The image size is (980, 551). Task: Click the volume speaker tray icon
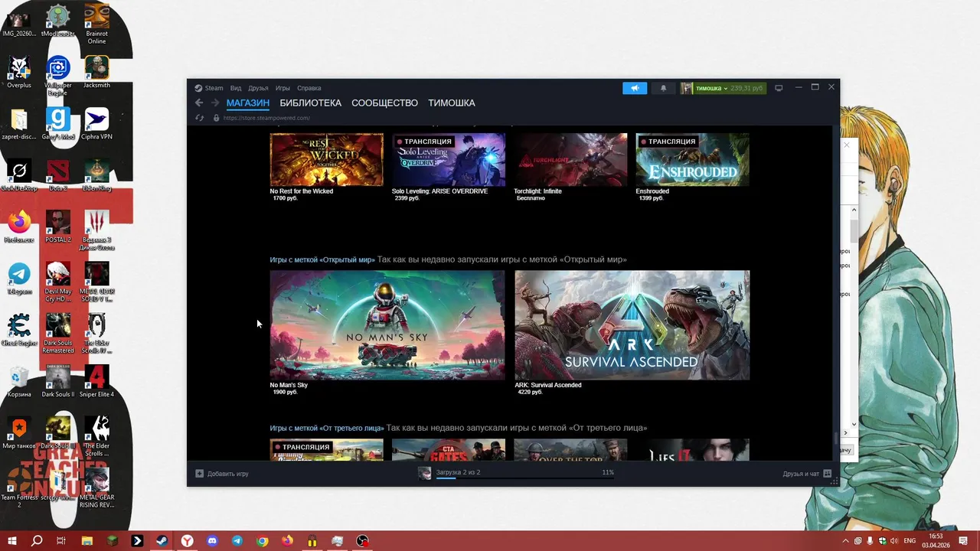pyautogui.click(x=894, y=541)
